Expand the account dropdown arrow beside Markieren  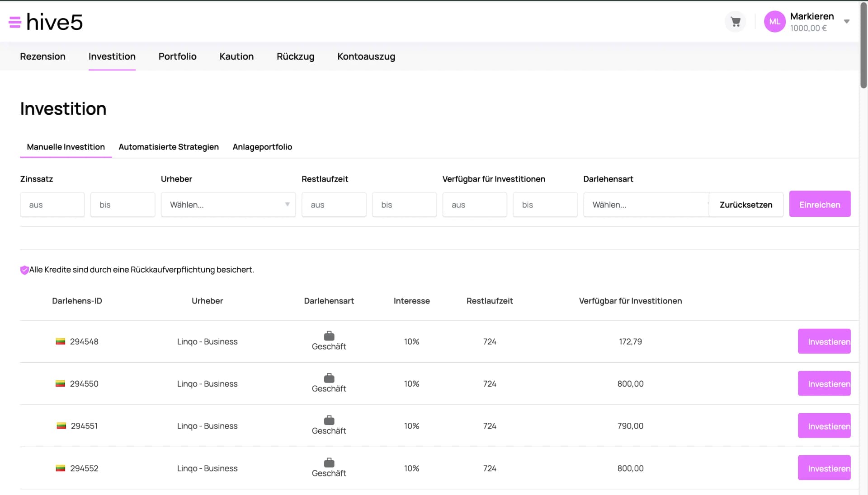pyautogui.click(x=847, y=22)
